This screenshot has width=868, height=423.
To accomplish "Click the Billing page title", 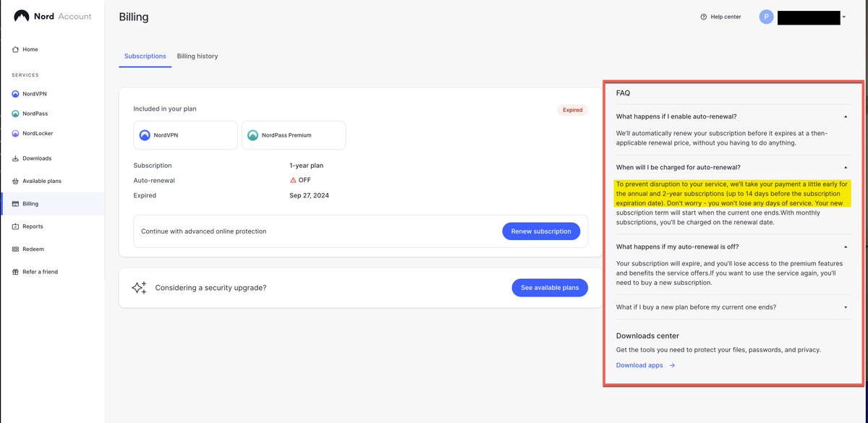I will [x=134, y=17].
